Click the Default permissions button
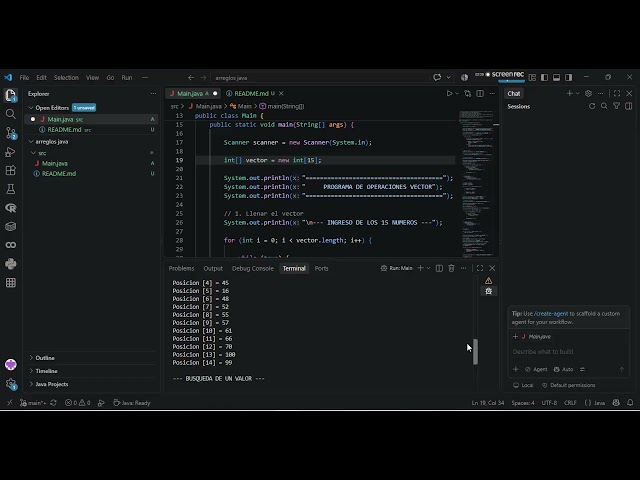The image size is (640, 480). pyautogui.click(x=569, y=385)
